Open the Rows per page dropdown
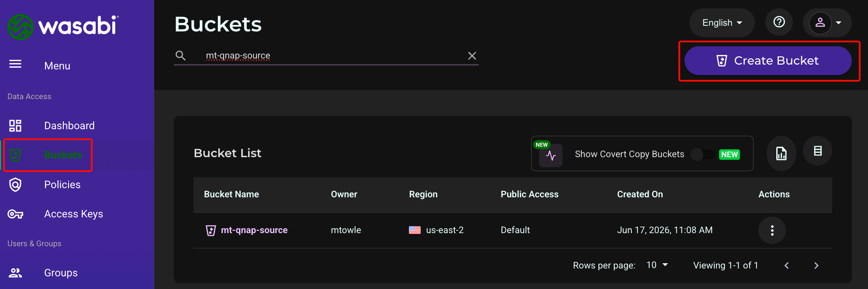Image resolution: width=868 pixels, height=289 pixels. (x=657, y=265)
